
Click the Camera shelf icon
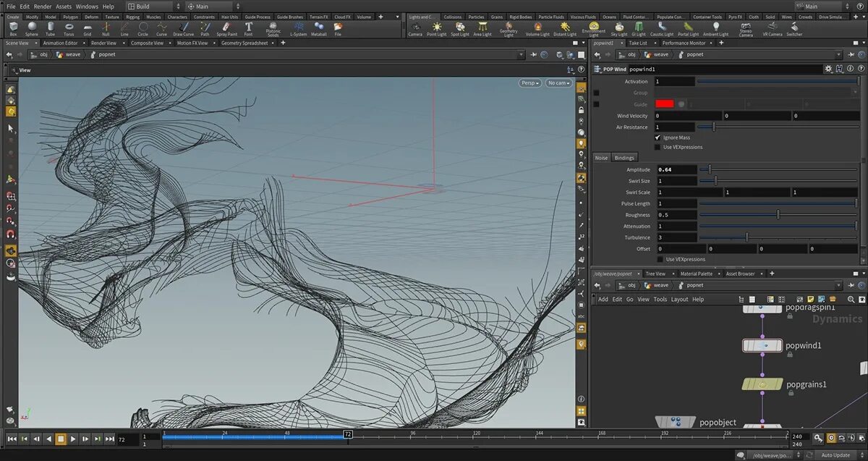pos(415,28)
